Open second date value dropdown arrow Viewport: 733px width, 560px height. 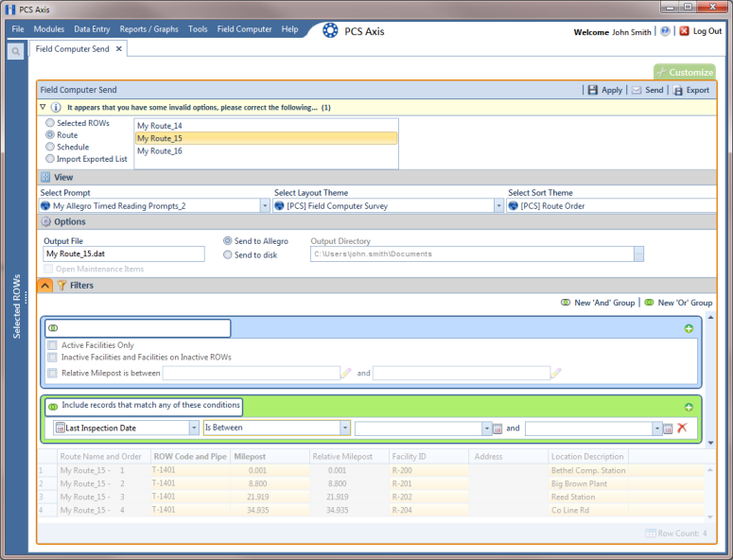(x=657, y=429)
